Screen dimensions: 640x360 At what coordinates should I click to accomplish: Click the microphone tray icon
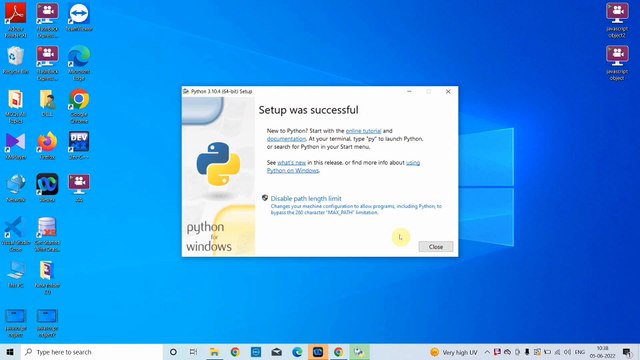(527, 352)
